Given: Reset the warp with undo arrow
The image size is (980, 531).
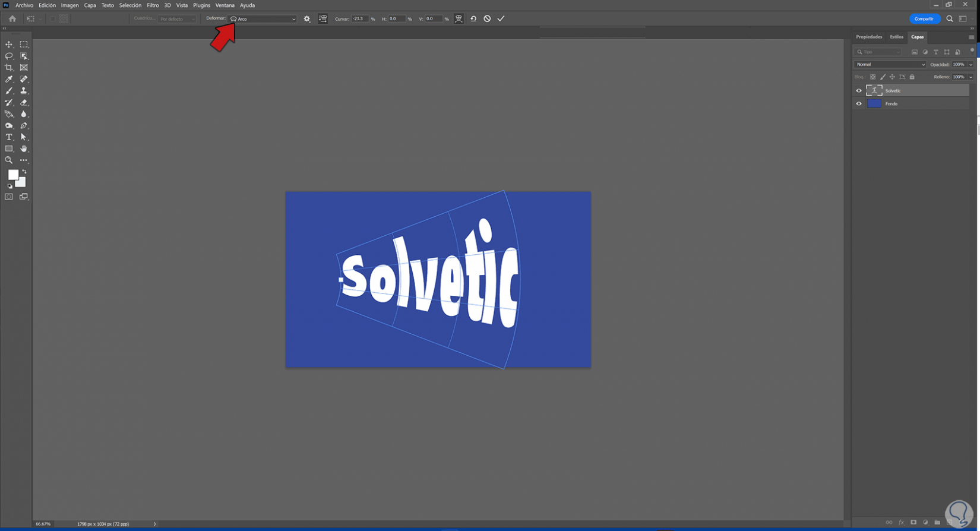Looking at the screenshot, I should click(473, 18).
